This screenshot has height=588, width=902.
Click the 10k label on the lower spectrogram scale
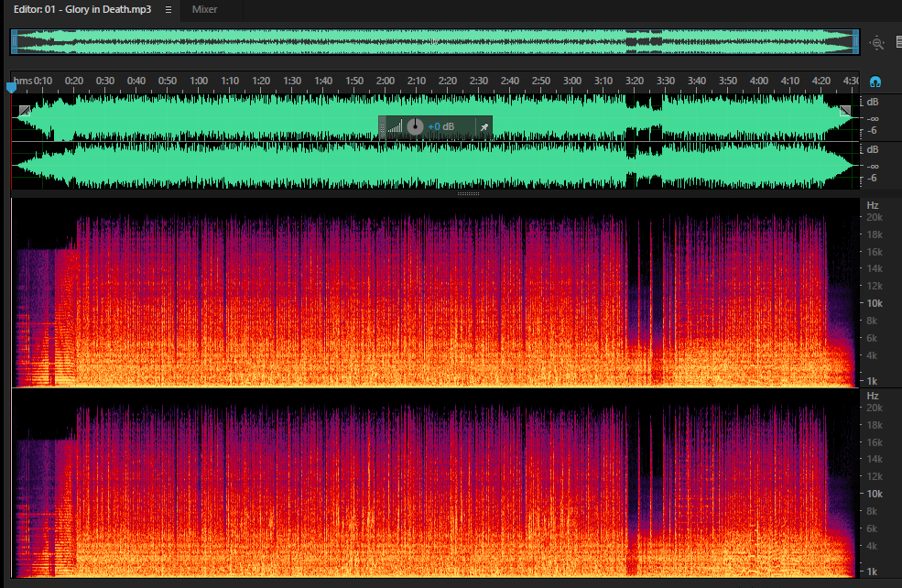875,494
